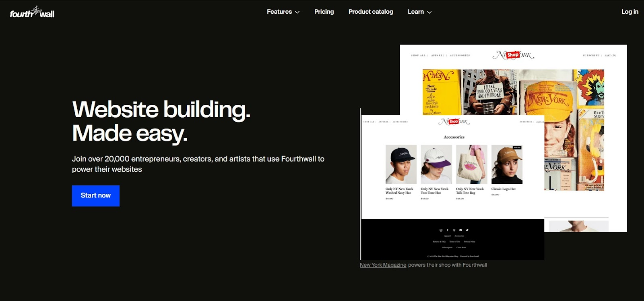Image resolution: width=644 pixels, height=301 pixels.
Task: Click the Talk Tote Bag thumbnail
Action: click(472, 164)
